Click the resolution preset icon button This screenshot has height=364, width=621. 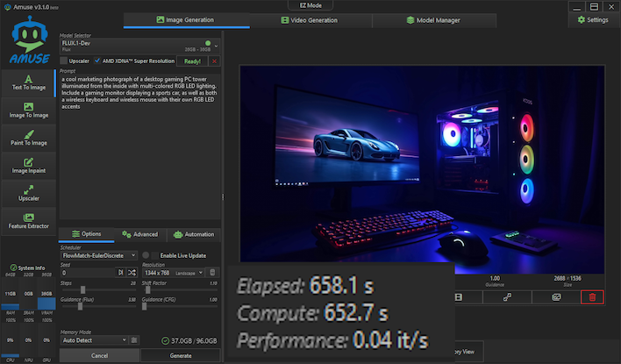coord(212,273)
